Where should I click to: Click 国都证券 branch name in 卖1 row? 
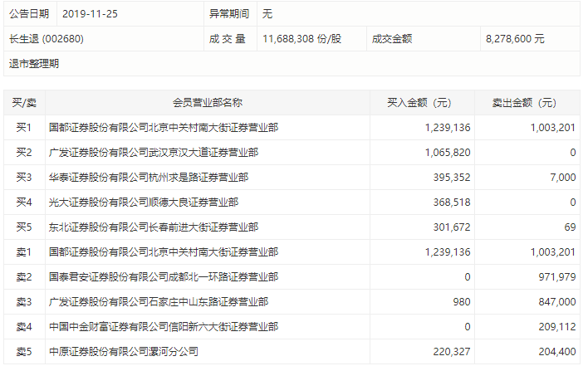[164, 252]
